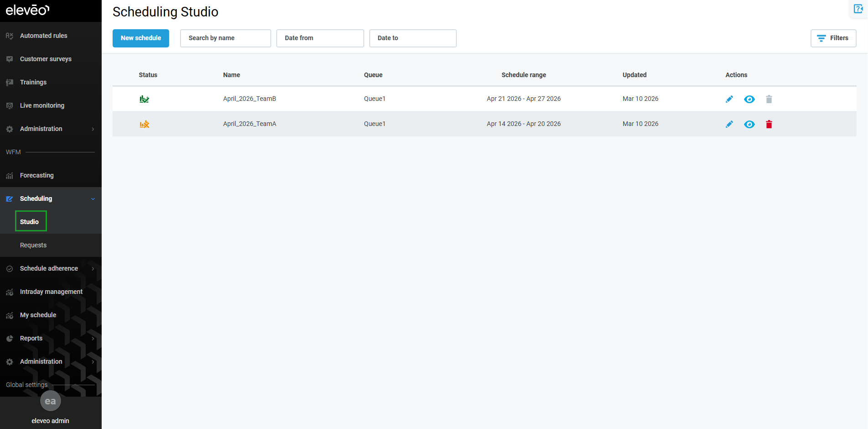Open the Date to picker
The width and height of the screenshot is (868, 429).
pos(413,38)
